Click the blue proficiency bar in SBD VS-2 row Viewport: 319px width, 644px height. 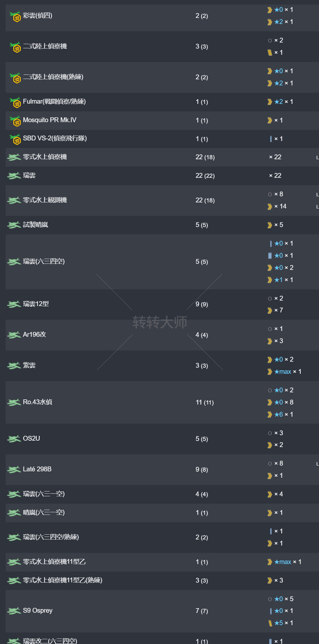[271, 139]
